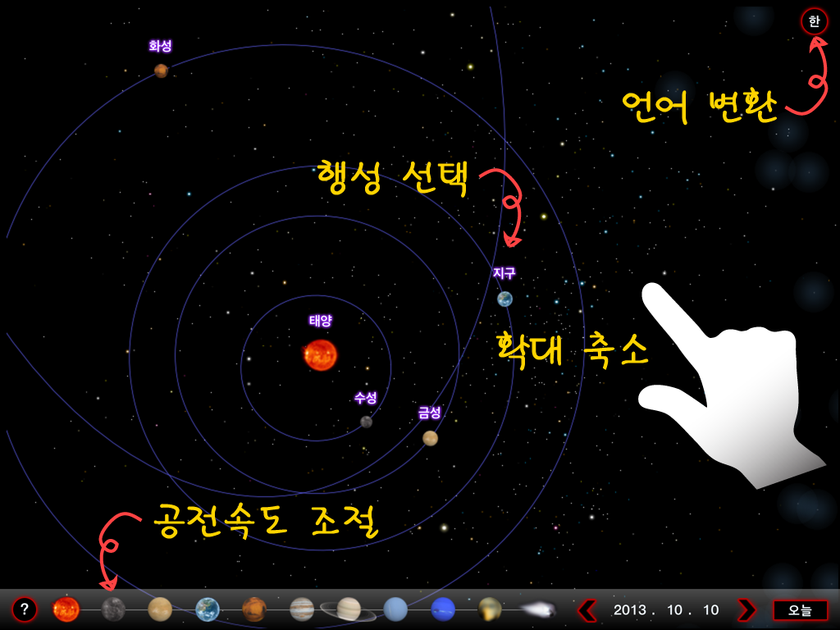Select the Sun icon in bottom bar
840x630 pixels.
point(66,609)
